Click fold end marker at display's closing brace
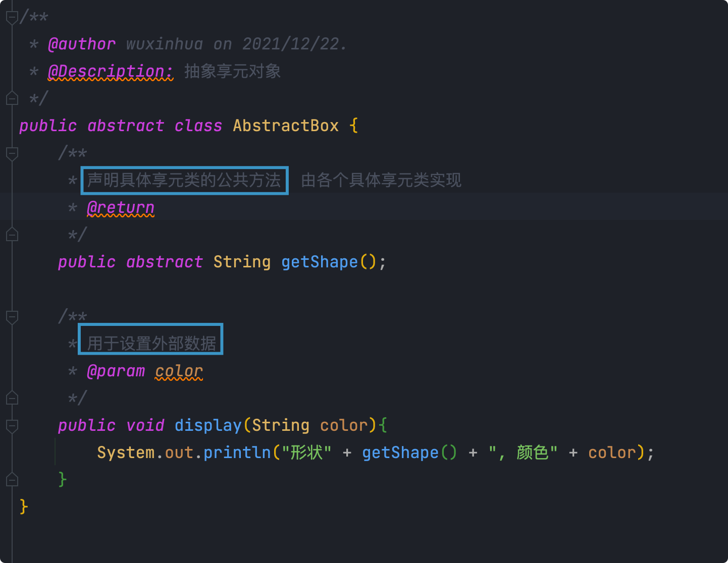 point(12,479)
